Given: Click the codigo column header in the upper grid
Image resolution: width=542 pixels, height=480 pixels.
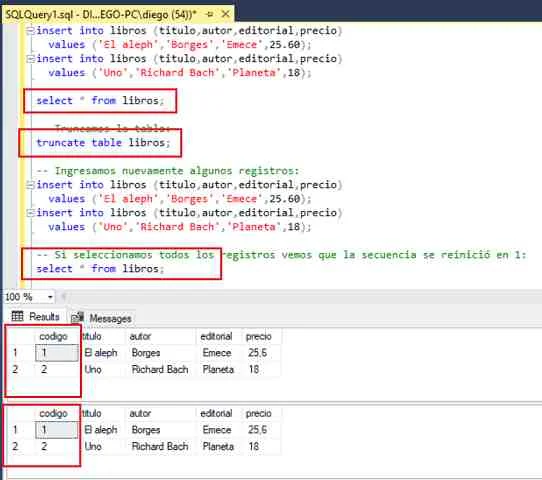Looking at the screenshot, I should point(53,336).
